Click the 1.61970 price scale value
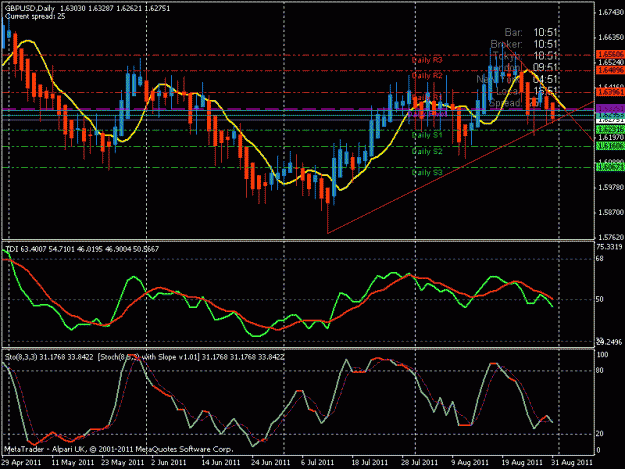Screen dimensions: 625x469 (x=610, y=137)
